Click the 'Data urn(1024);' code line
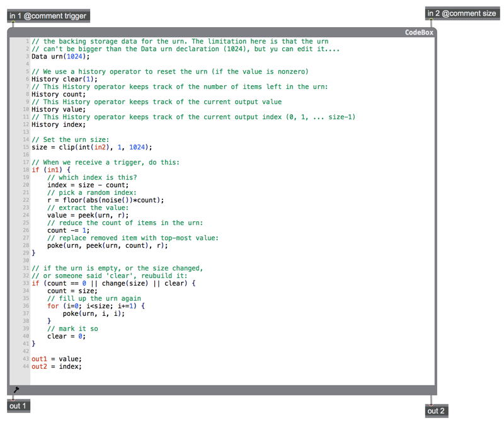This screenshot has width=504, height=425. tap(60, 57)
